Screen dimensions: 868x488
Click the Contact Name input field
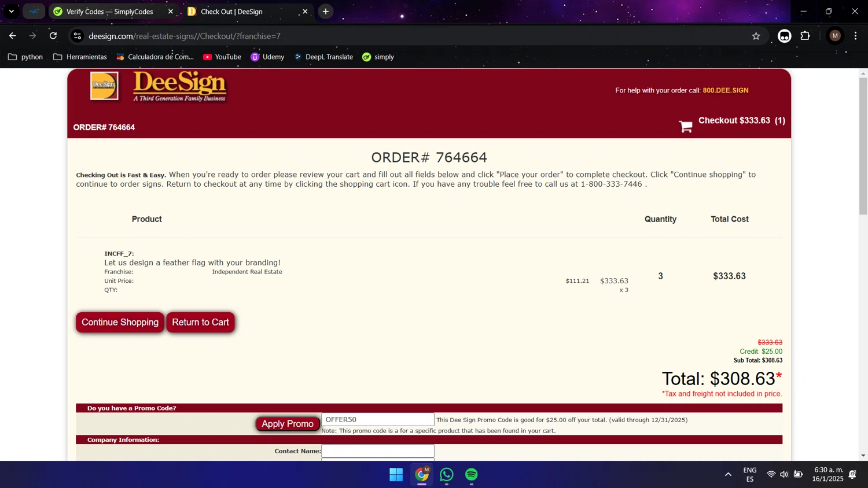[378, 451]
